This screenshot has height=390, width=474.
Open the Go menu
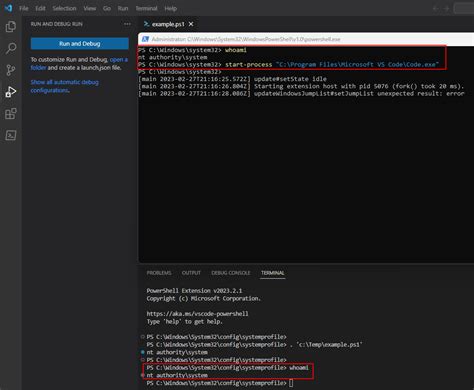pos(107,8)
